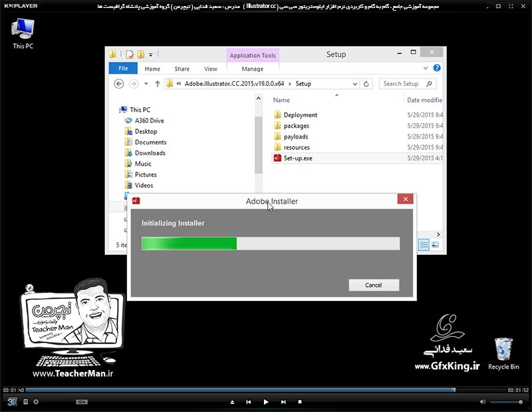The height and width of the screenshot is (412, 532).
Task: Click file list horizontal scroll right arrow
Action: pyautogui.click(x=438, y=234)
